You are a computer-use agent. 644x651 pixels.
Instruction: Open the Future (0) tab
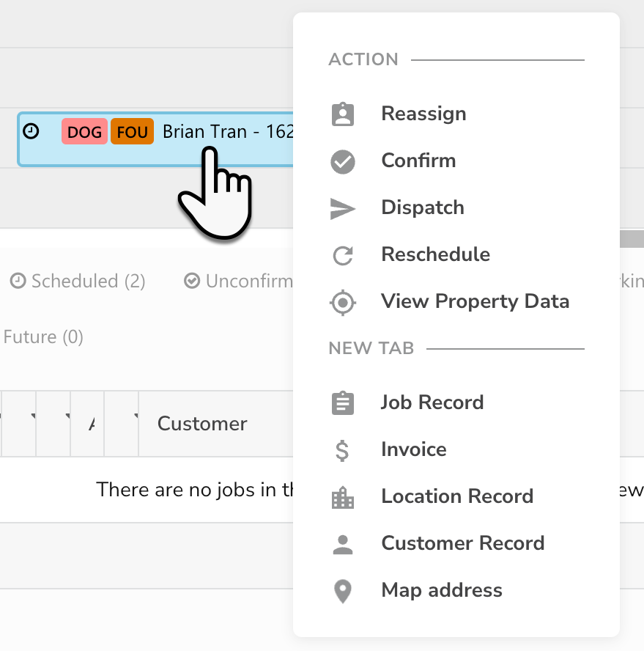tap(43, 336)
